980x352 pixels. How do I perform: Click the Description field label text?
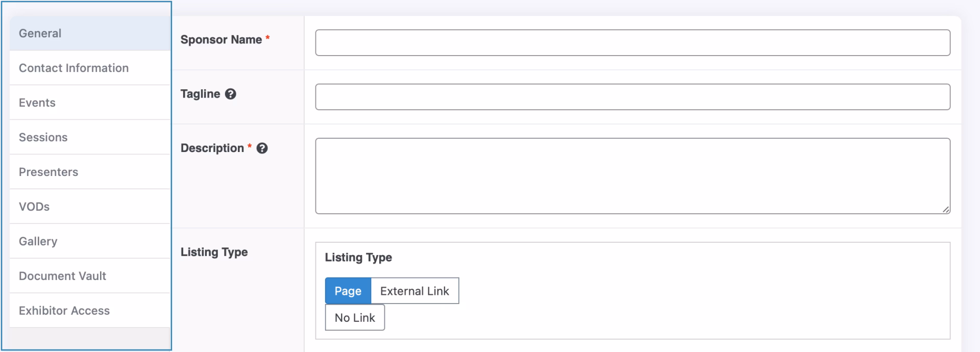[x=212, y=148]
